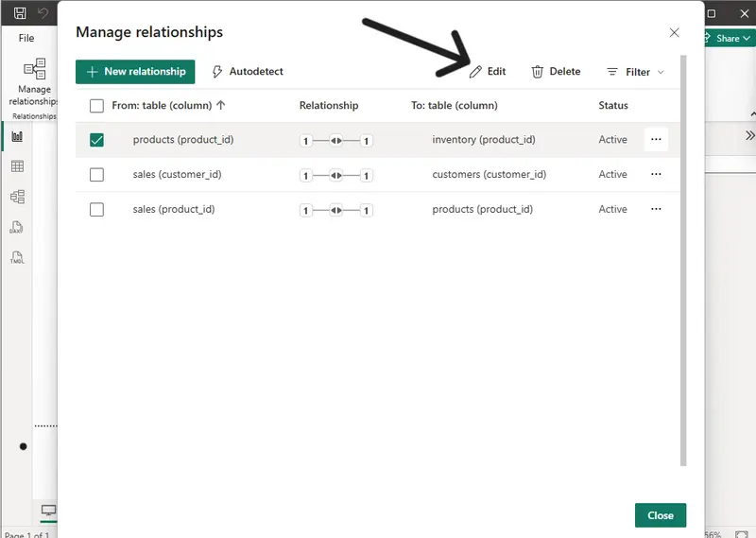Image resolution: width=756 pixels, height=538 pixels.
Task: Select inventory (product_id) cell
Action: click(x=484, y=139)
